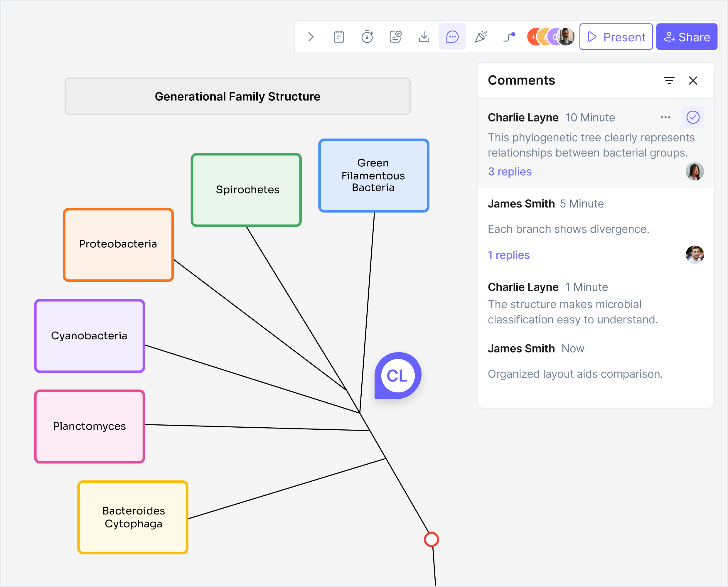Click the Share button
This screenshot has height=587, width=728.
pos(687,37)
